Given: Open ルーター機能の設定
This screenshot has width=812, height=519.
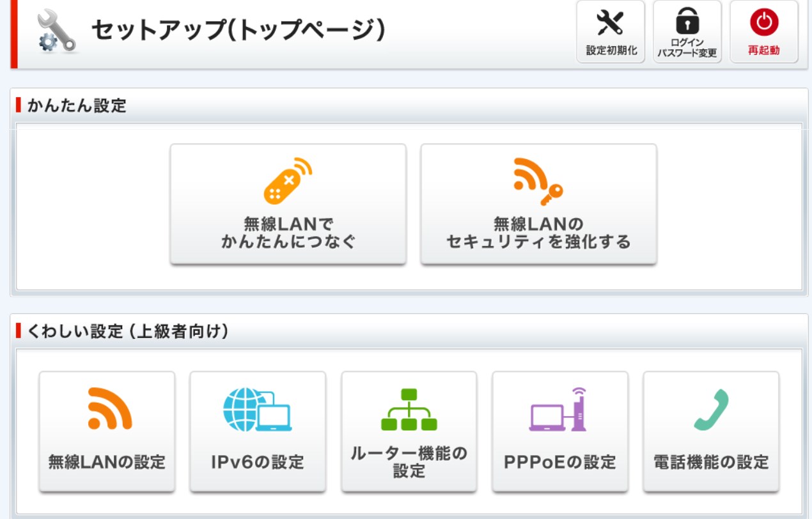Looking at the screenshot, I should [x=409, y=431].
